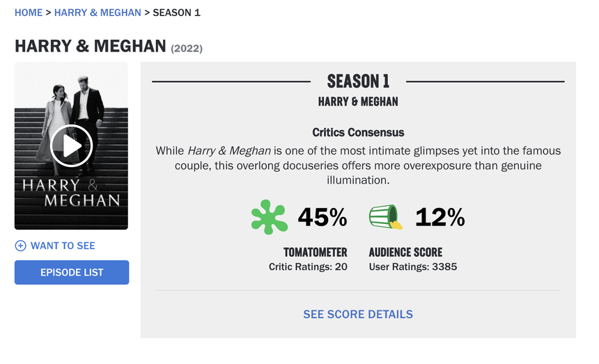Click the Want to See link text

tap(63, 246)
